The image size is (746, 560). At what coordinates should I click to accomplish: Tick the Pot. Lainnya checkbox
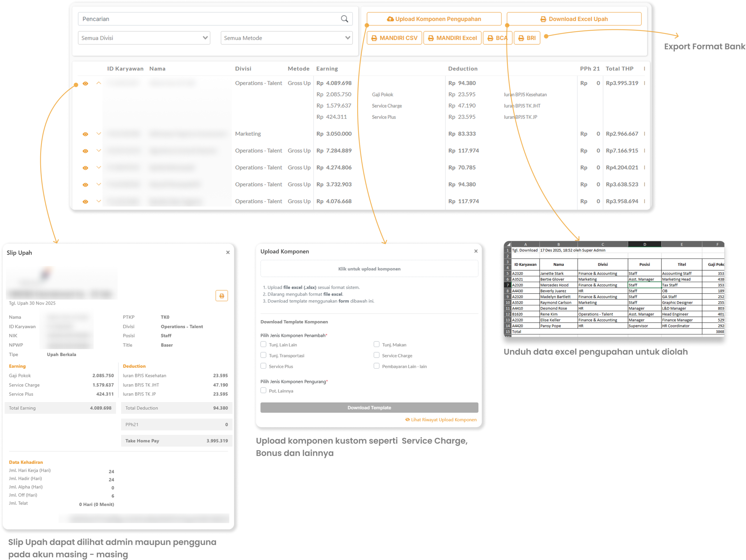point(263,390)
